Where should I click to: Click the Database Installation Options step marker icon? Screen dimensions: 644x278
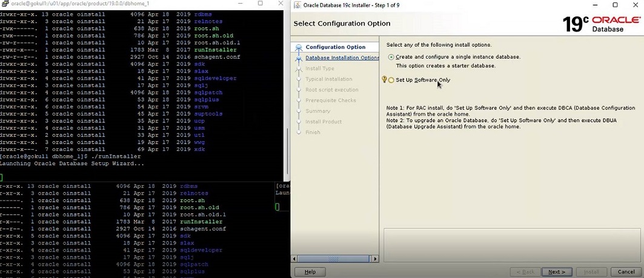coord(298,58)
